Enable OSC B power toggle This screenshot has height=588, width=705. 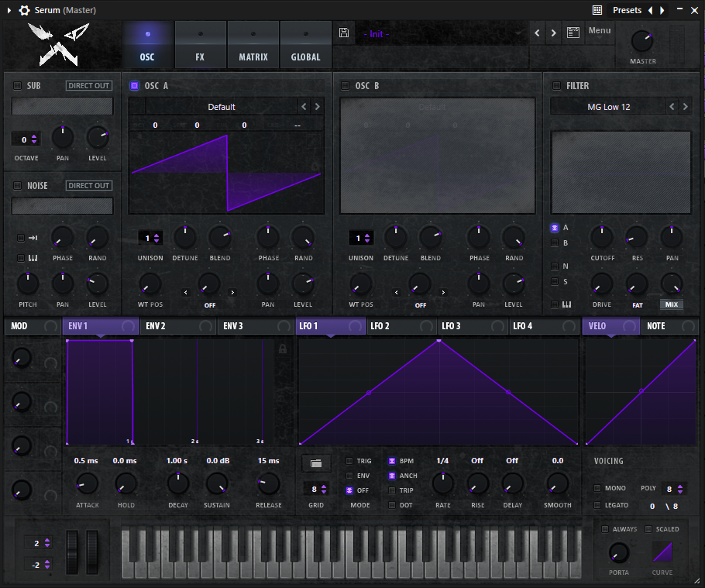(345, 85)
